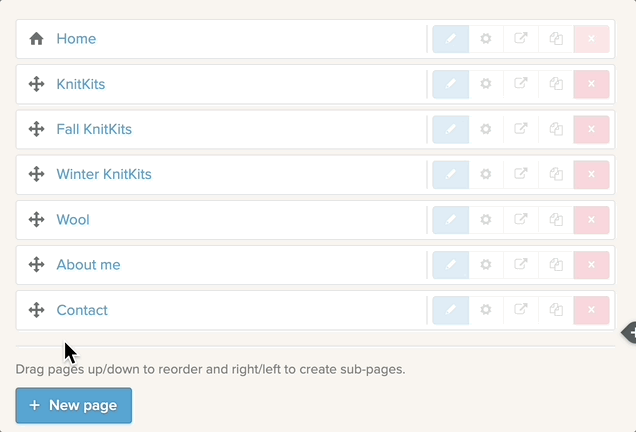Delete the Contact page

[x=591, y=310]
